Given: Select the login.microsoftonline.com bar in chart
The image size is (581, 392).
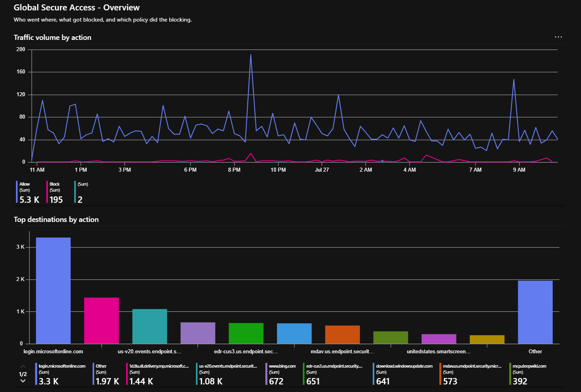Looking at the screenshot, I should click(53, 291).
